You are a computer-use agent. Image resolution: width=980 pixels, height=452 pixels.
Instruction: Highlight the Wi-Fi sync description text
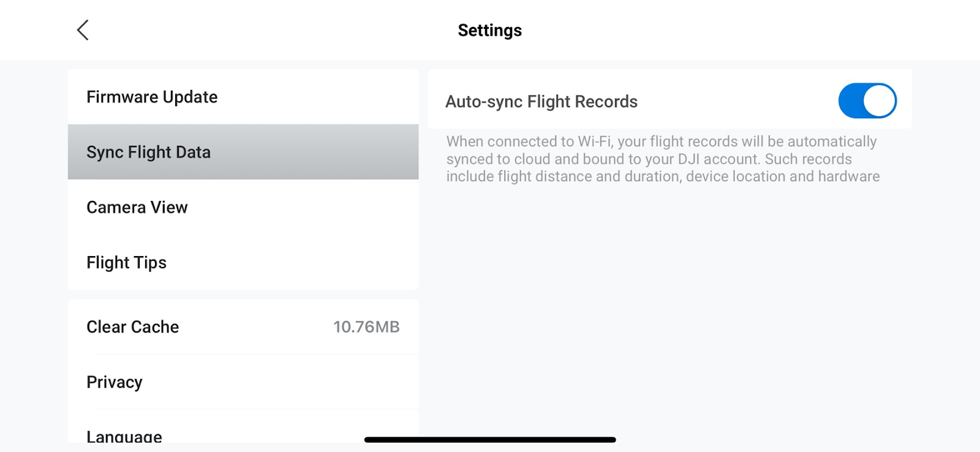tap(661, 159)
